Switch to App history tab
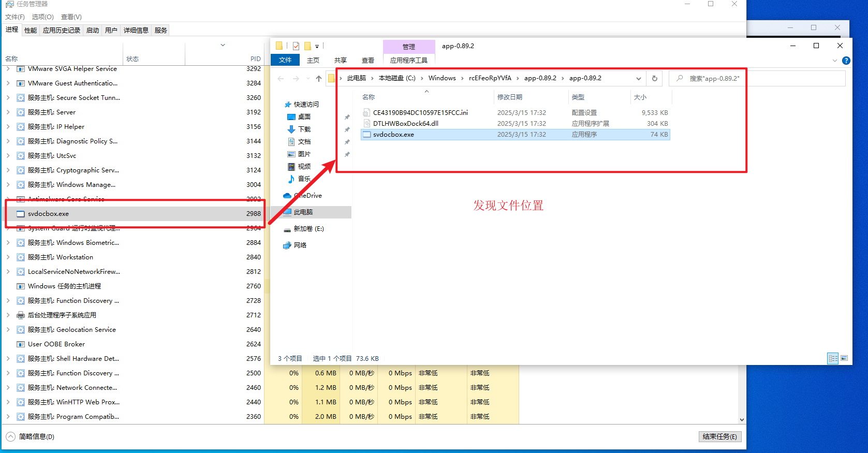Viewport: 868px width, 453px height. tap(62, 30)
